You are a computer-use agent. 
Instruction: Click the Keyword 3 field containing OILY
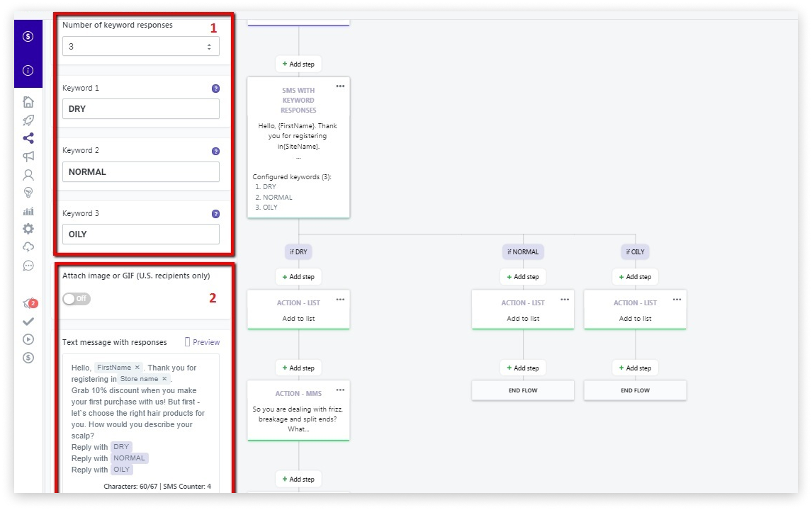pyautogui.click(x=141, y=234)
